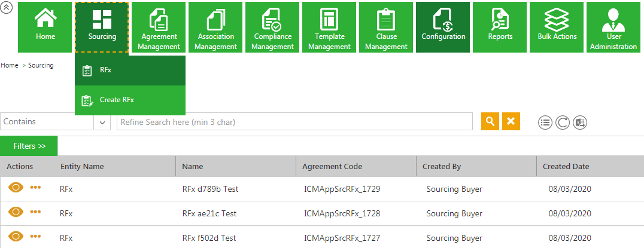This screenshot has width=644, height=248.
Task: Click the eye icon for RFx d789b Test
Action: [16, 188]
